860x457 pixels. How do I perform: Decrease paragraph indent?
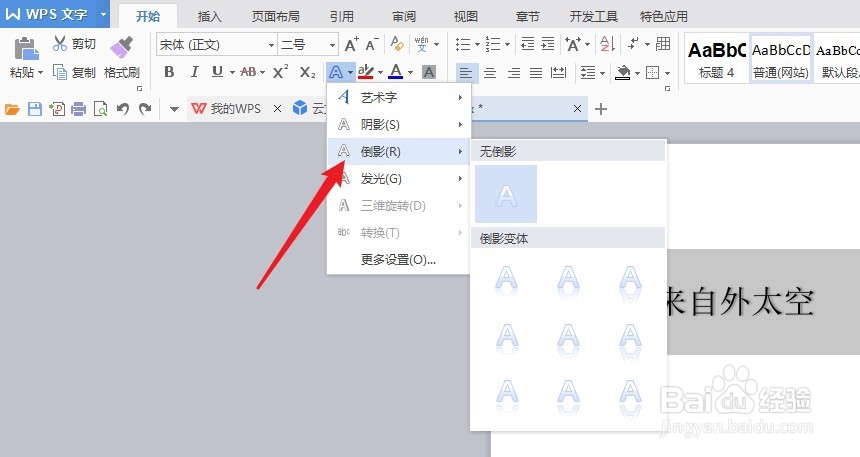coord(528,44)
